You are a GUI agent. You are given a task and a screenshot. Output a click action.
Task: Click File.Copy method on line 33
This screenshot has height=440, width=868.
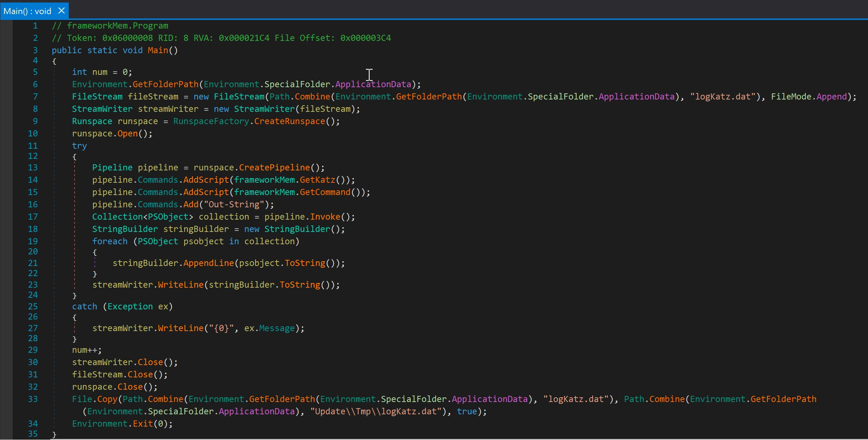point(107,399)
